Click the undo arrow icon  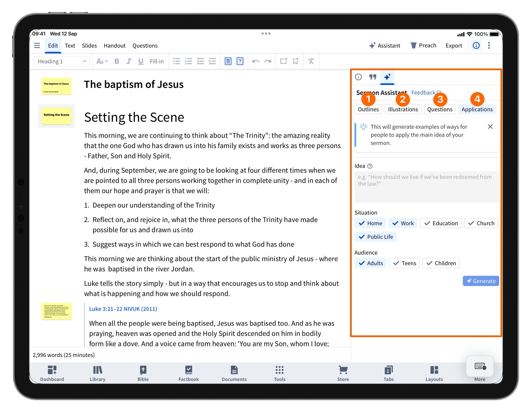point(256,61)
